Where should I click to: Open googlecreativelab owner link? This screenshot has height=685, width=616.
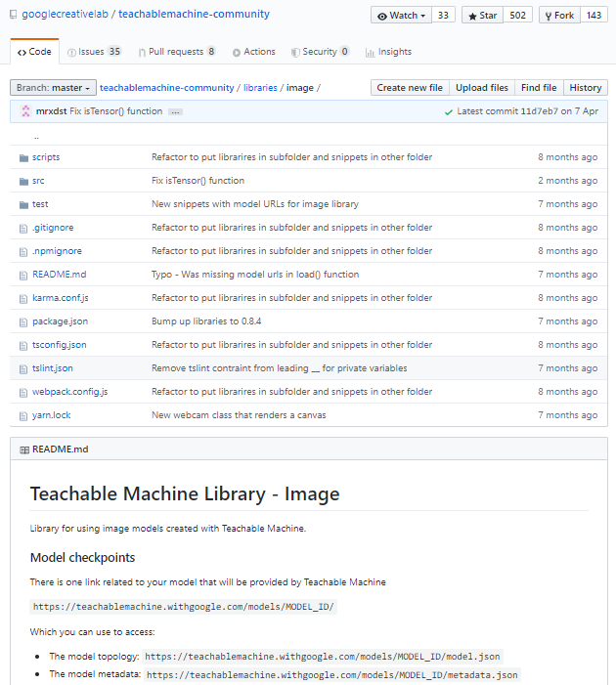tap(65, 14)
